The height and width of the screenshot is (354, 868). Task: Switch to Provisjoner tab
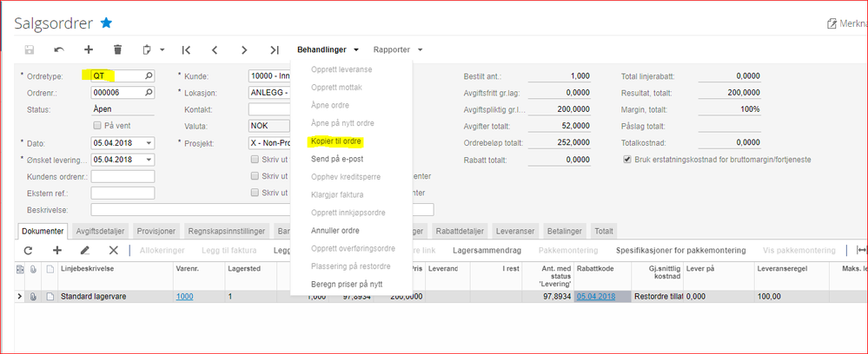156,231
